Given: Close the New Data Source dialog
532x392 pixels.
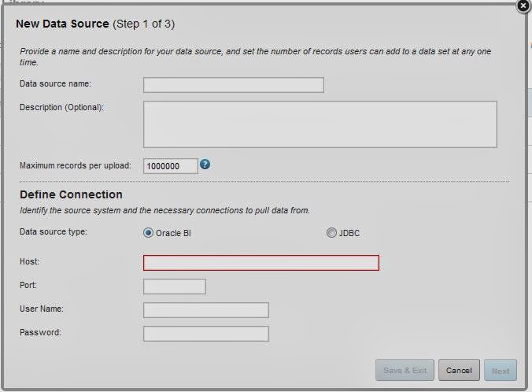Looking at the screenshot, I should tap(523, 6).
